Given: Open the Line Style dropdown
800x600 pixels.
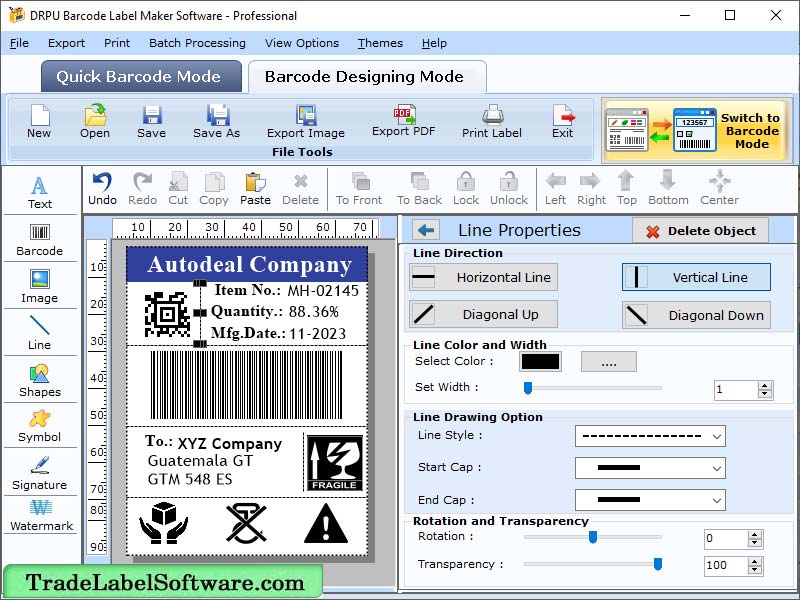Looking at the screenshot, I should [650, 438].
